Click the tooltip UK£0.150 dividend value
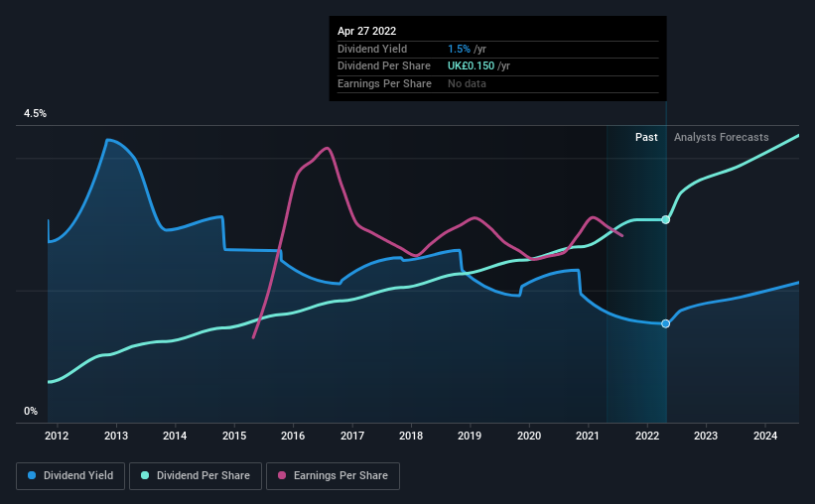The height and width of the screenshot is (504, 815). [471, 66]
